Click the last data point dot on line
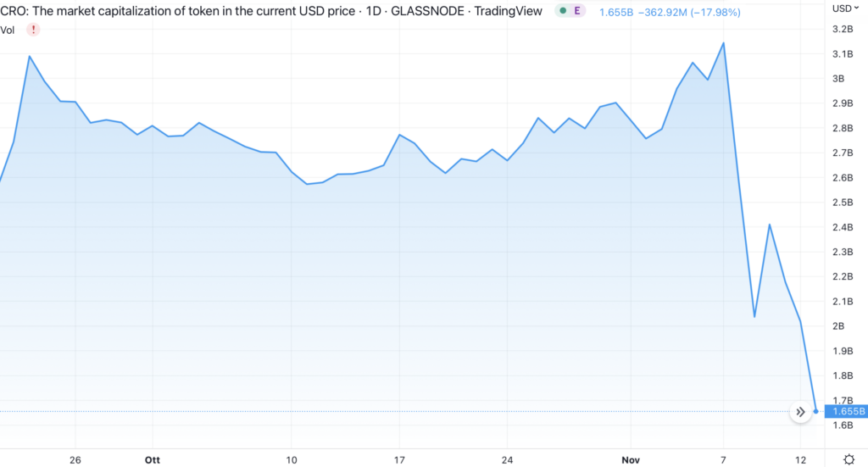The height and width of the screenshot is (467, 868). coord(816,412)
